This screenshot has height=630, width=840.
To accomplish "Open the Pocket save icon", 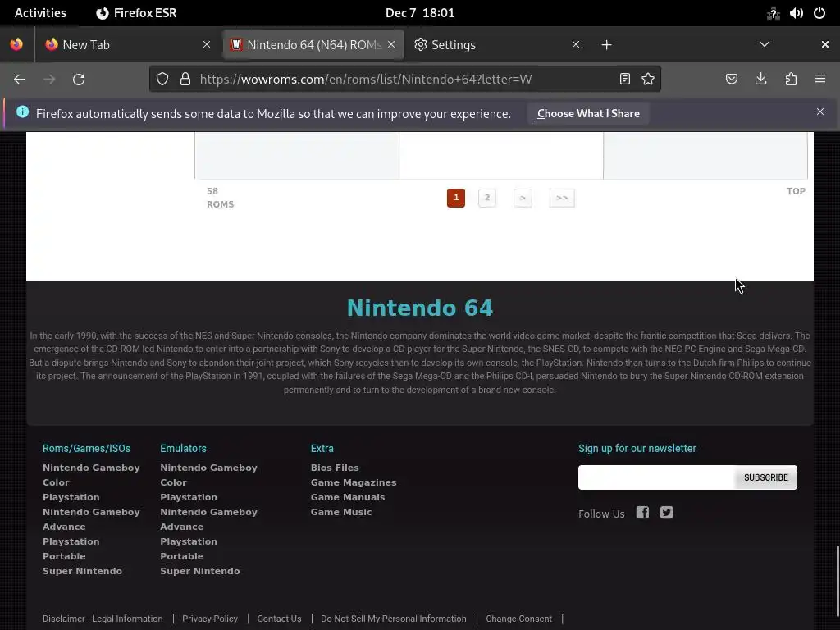I will (x=731, y=80).
